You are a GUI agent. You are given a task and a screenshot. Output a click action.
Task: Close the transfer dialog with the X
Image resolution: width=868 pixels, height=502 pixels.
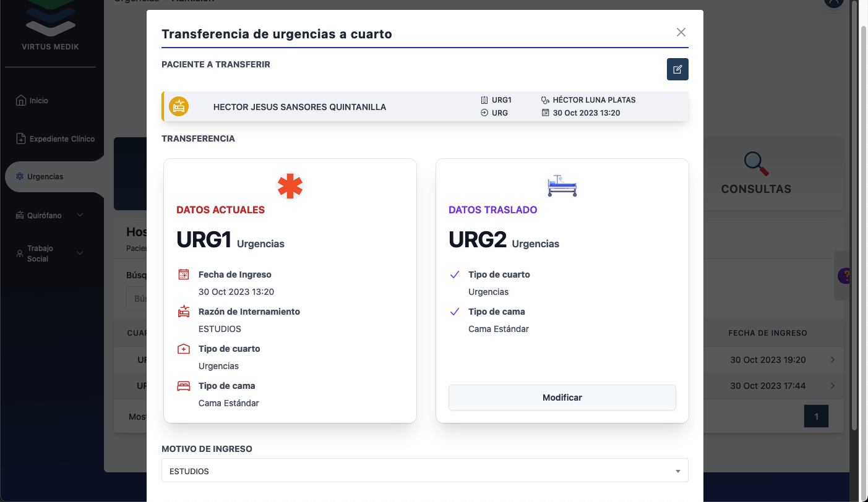[681, 32]
